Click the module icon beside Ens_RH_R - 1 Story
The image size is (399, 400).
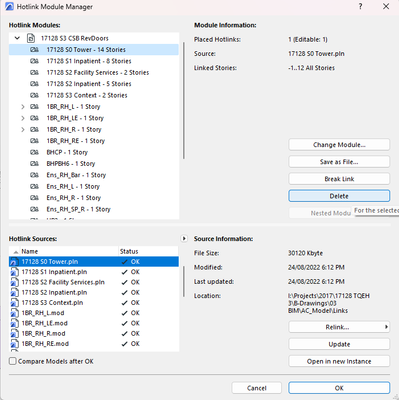pyautogui.click(x=34, y=198)
